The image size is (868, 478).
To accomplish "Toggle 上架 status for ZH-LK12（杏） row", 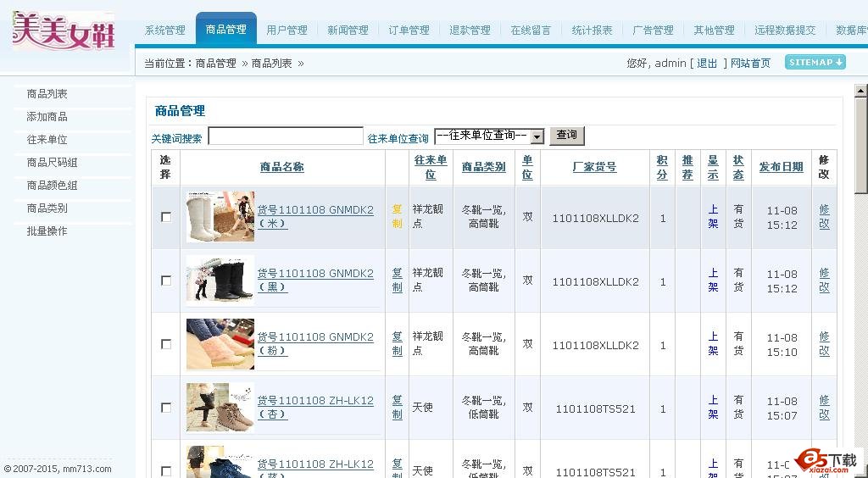I will click(713, 408).
